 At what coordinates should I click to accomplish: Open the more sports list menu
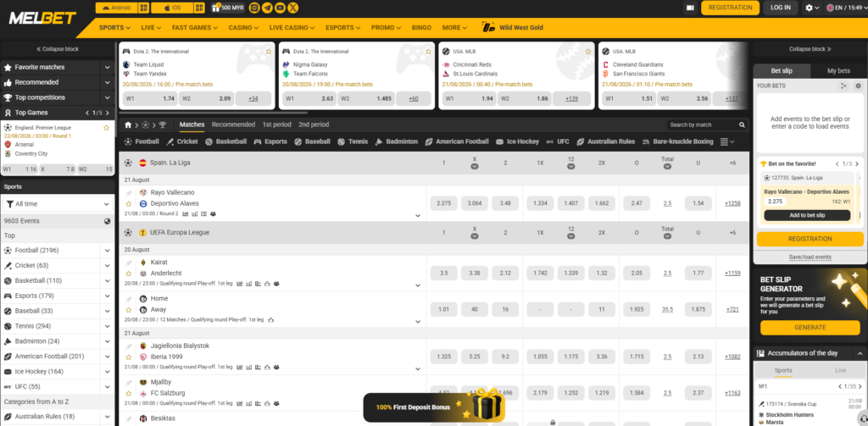(x=727, y=141)
